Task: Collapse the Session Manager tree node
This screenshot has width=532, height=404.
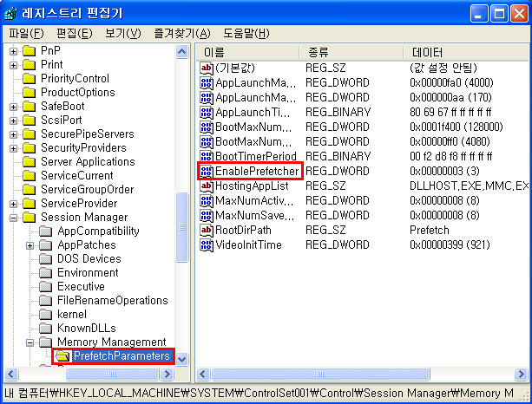Action: pos(13,218)
